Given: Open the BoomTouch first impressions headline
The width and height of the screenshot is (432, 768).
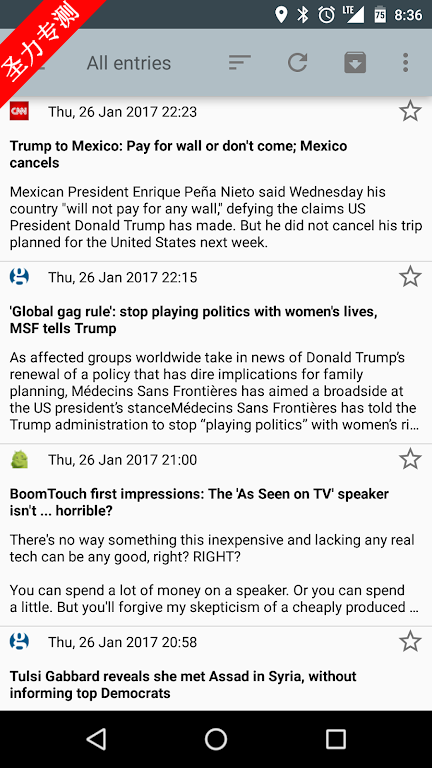Looking at the screenshot, I should pos(199,502).
